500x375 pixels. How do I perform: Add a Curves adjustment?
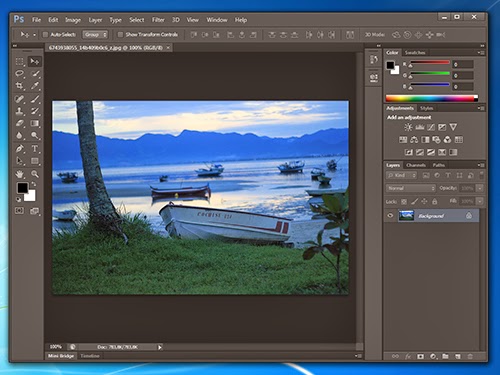pos(431,127)
